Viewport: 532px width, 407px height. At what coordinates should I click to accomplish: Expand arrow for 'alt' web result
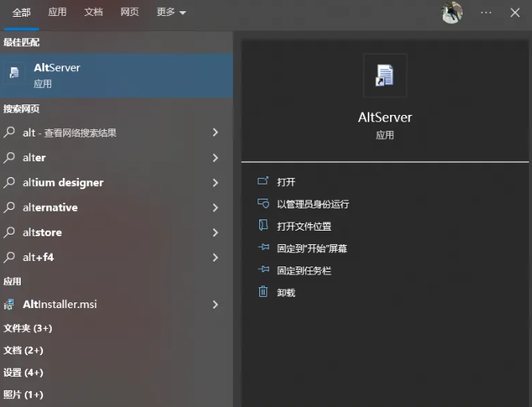pos(215,132)
